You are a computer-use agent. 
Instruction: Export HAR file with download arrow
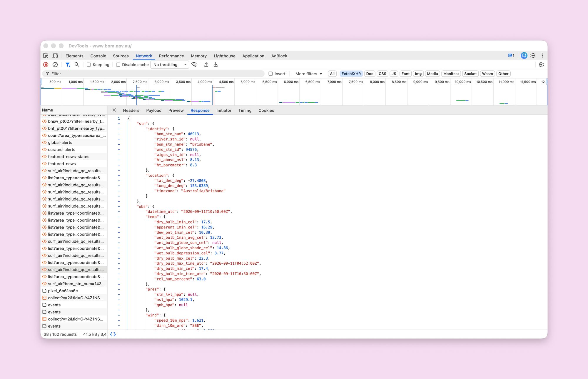[x=216, y=65]
